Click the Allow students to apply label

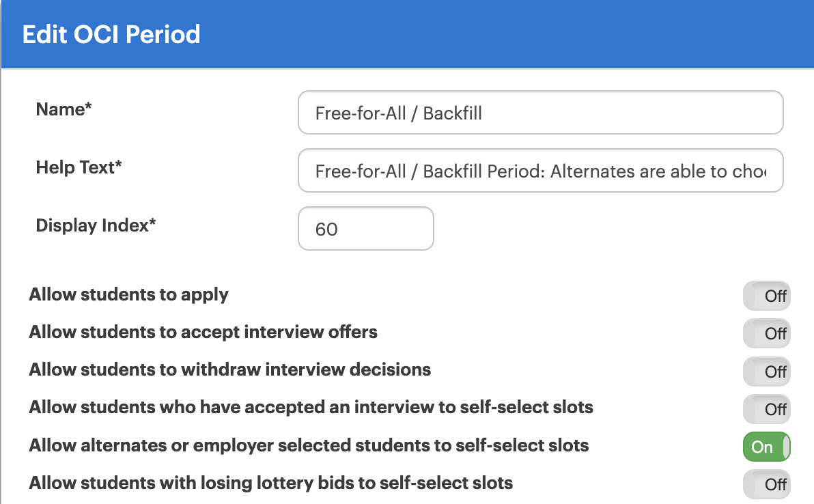(128, 294)
